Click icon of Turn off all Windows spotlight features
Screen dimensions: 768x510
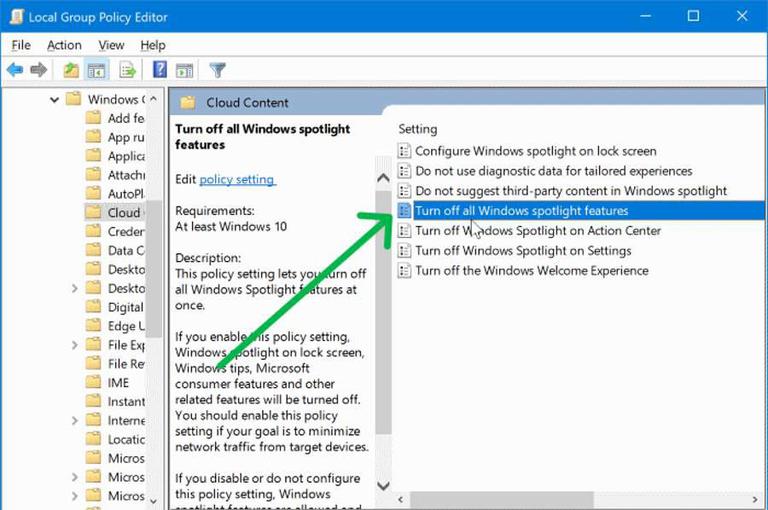[404, 211]
